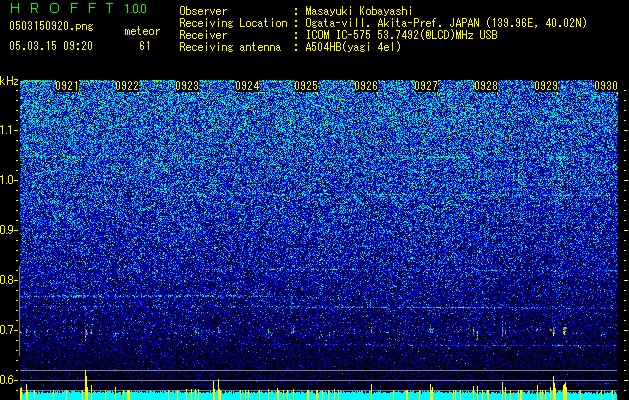Click the Receiving antenna field label
Viewport: 629px width, 400px height.
(230, 47)
